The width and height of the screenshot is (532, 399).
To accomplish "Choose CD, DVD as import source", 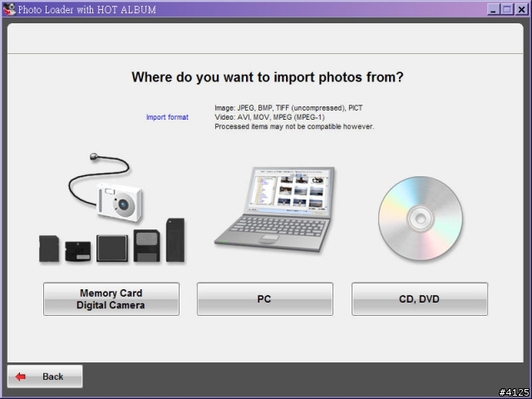I will pos(420,299).
